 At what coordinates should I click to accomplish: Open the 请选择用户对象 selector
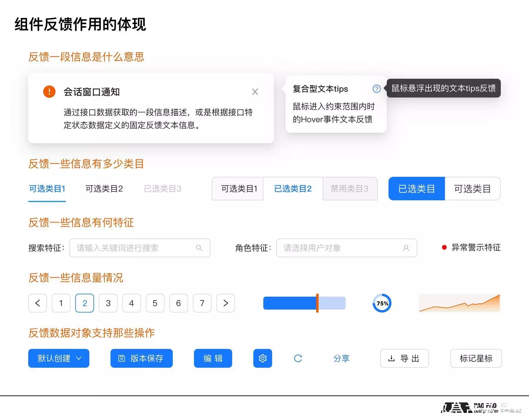coord(346,248)
